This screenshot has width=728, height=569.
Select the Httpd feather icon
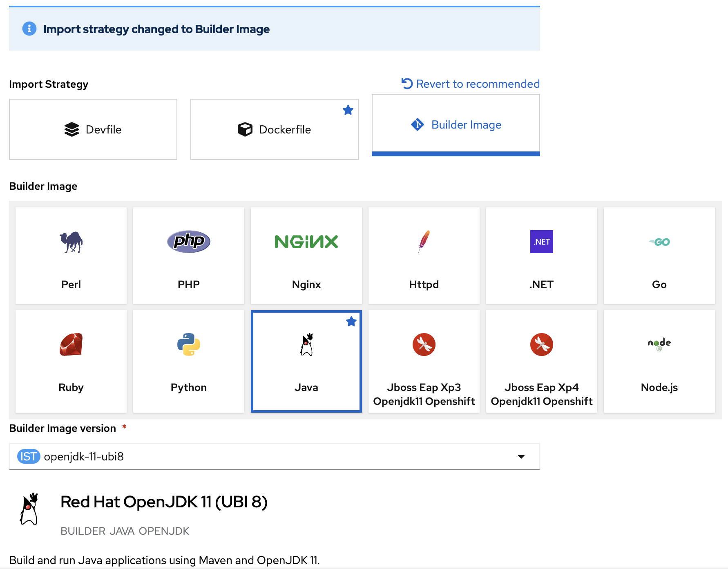[x=424, y=241]
